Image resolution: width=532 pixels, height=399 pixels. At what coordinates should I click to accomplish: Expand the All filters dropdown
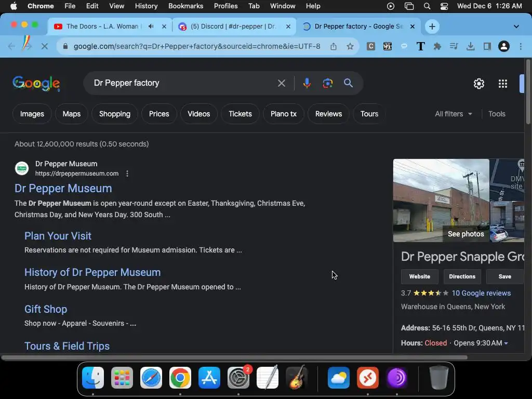pyautogui.click(x=454, y=114)
